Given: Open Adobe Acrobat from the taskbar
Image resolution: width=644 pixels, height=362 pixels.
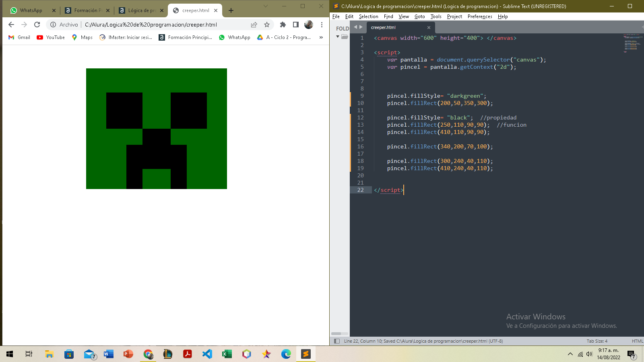Looking at the screenshot, I should [188, 354].
